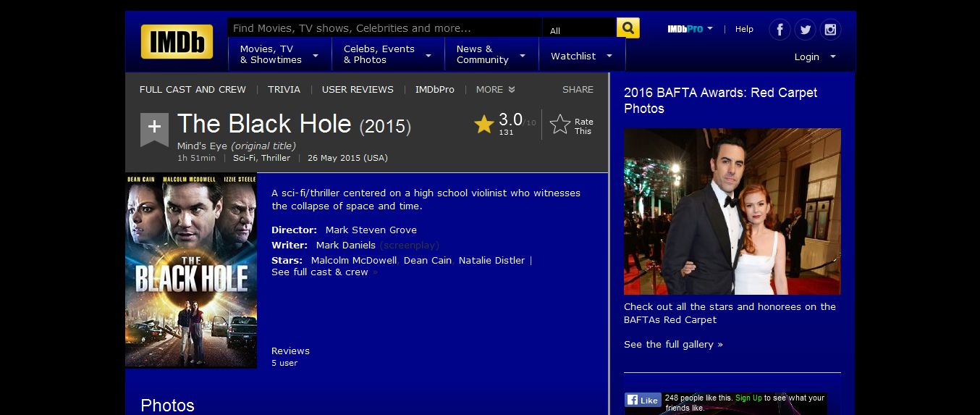
Task: Open 2016 BAFTA Awards Red Carpet heading
Action: click(720, 101)
